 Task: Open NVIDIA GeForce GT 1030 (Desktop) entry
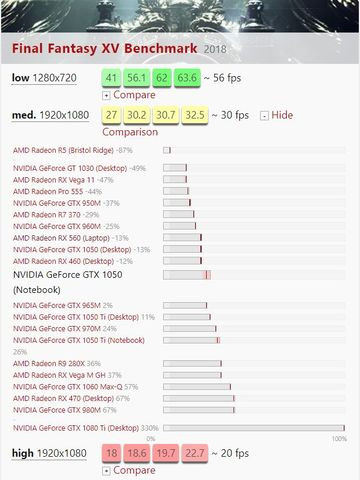[x=70, y=168]
